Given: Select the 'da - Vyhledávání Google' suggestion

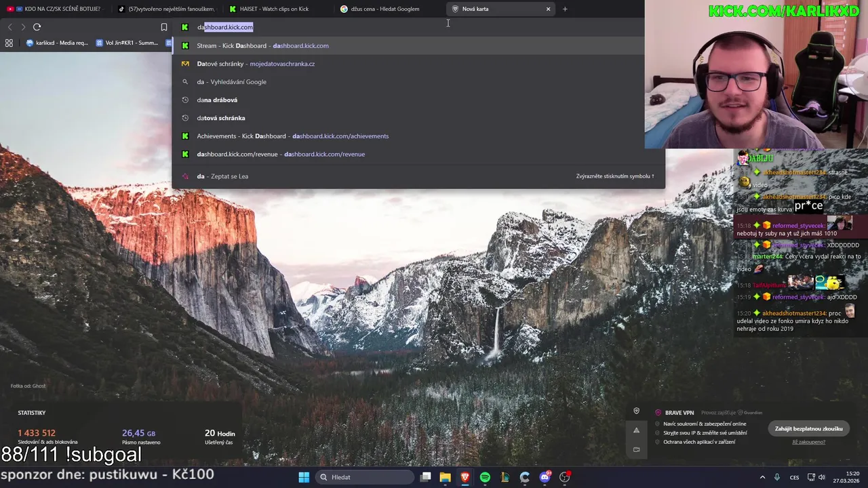Looking at the screenshot, I should coord(409,82).
